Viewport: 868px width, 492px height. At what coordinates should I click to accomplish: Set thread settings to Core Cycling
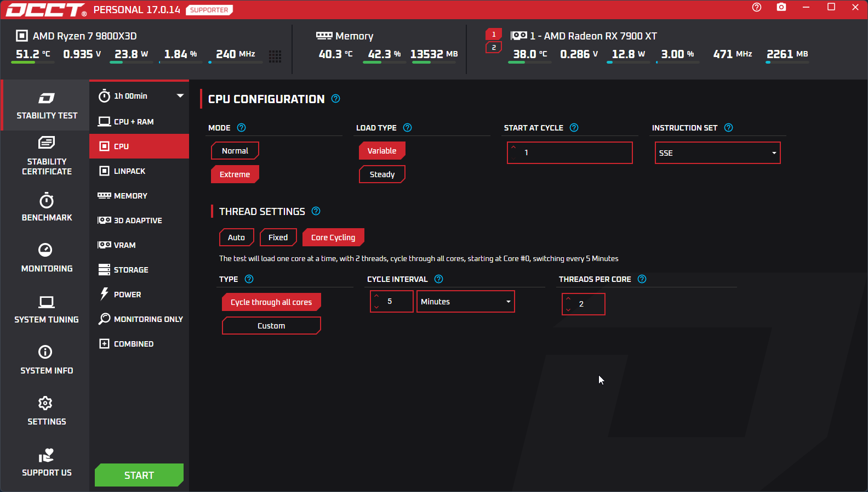click(333, 237)
